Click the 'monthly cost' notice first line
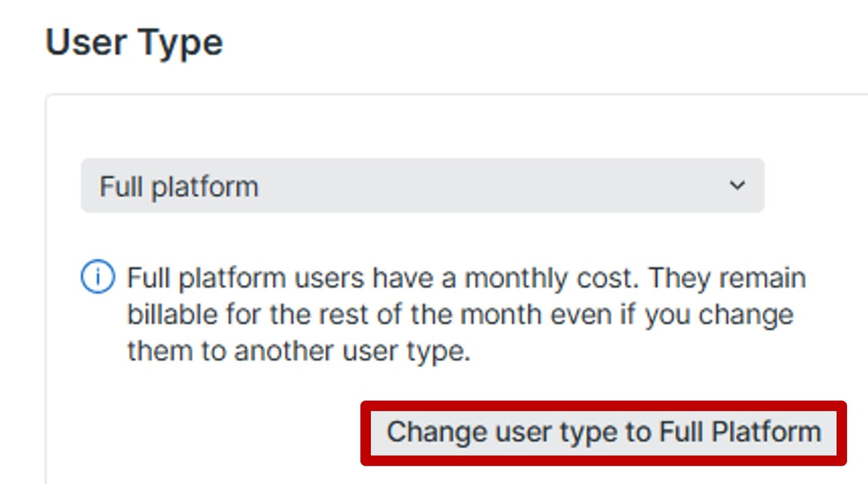Screen dimensions: 868x484 point(466,278)
